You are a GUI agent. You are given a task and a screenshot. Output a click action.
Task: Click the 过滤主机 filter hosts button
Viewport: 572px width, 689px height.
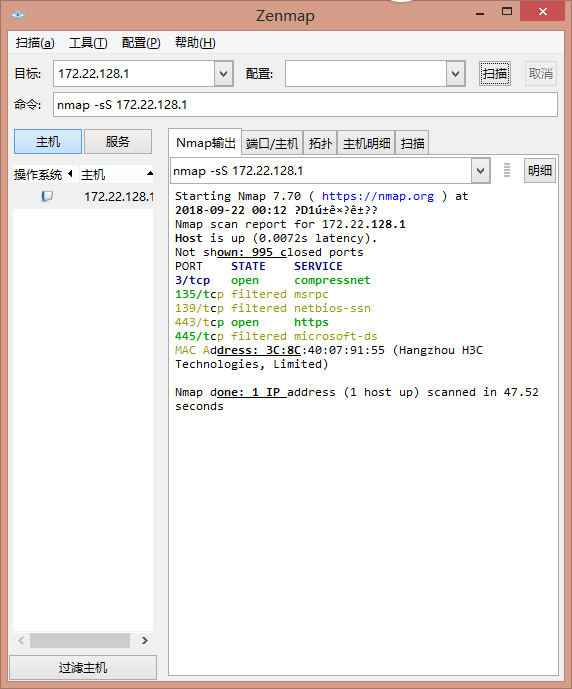coord(83,667)
